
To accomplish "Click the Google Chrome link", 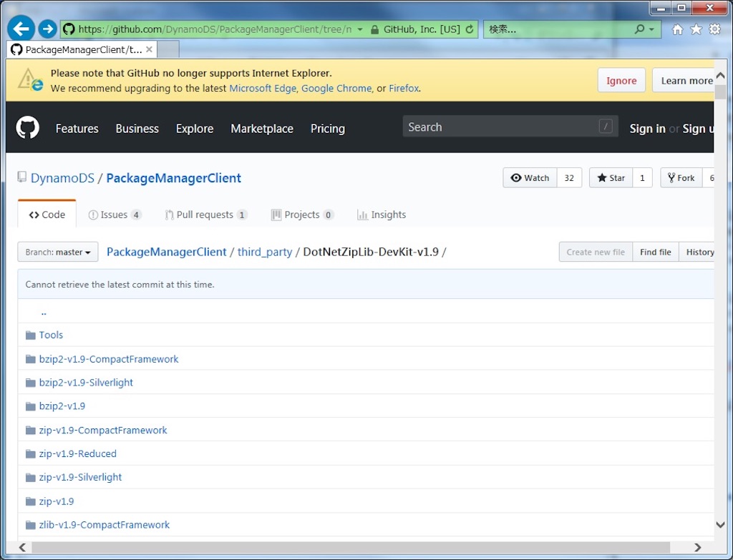I will click(336, 88).
